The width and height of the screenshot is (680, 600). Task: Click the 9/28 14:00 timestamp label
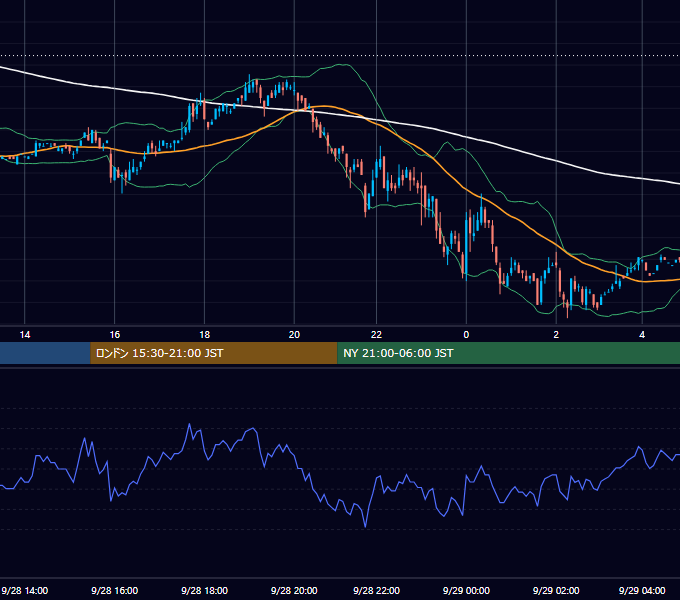25,590
